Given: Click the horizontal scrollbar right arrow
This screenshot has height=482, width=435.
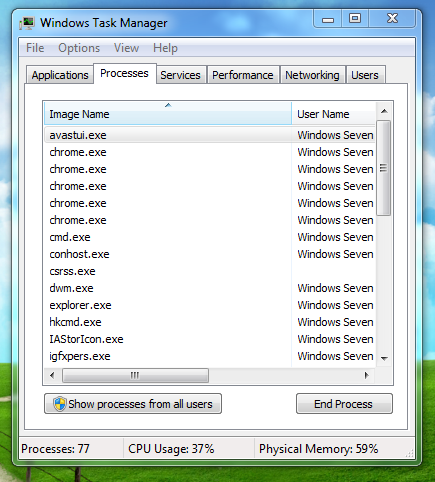Looking at the screenshot, I should tap(367, 376).
